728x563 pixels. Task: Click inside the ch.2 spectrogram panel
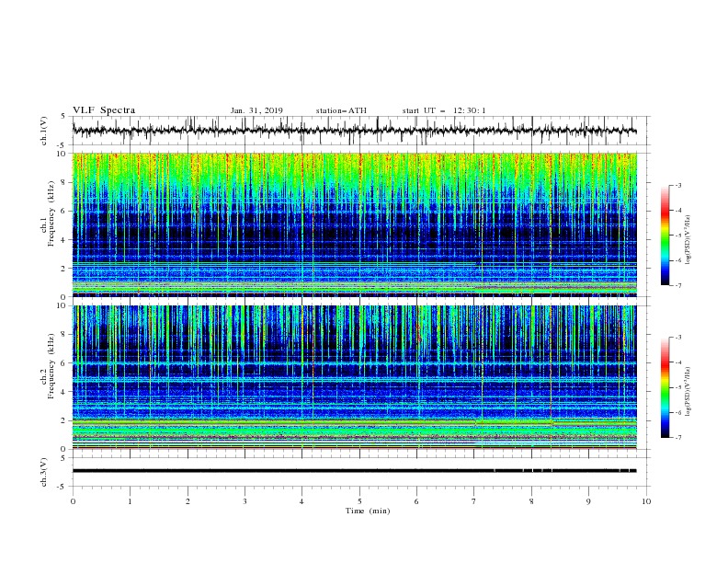click(354, 377)
